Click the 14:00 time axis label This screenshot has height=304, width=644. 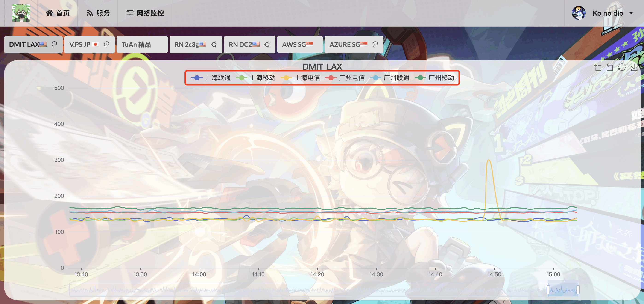[199, 274]
